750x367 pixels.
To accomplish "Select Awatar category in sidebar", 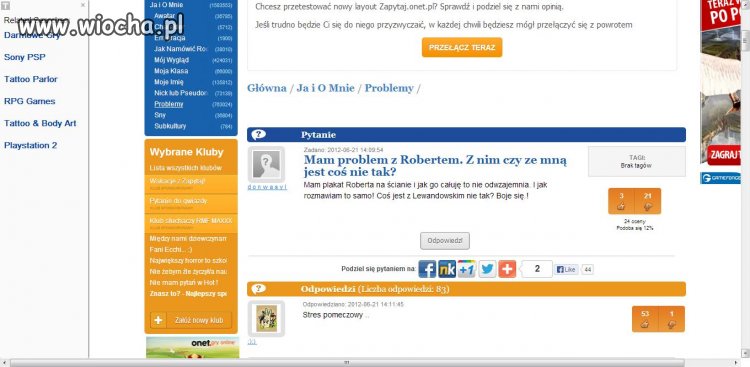I will (165, 16).
